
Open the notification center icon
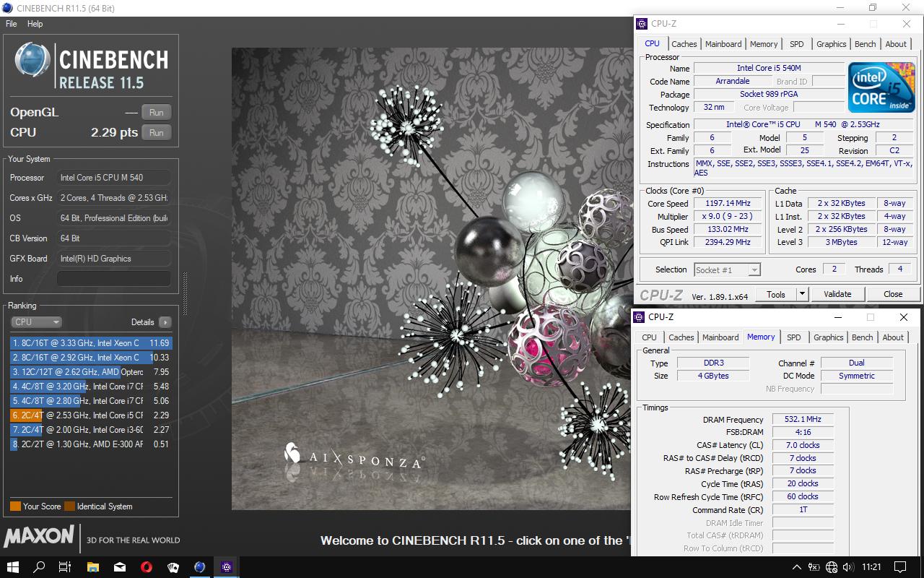(899, 567)
